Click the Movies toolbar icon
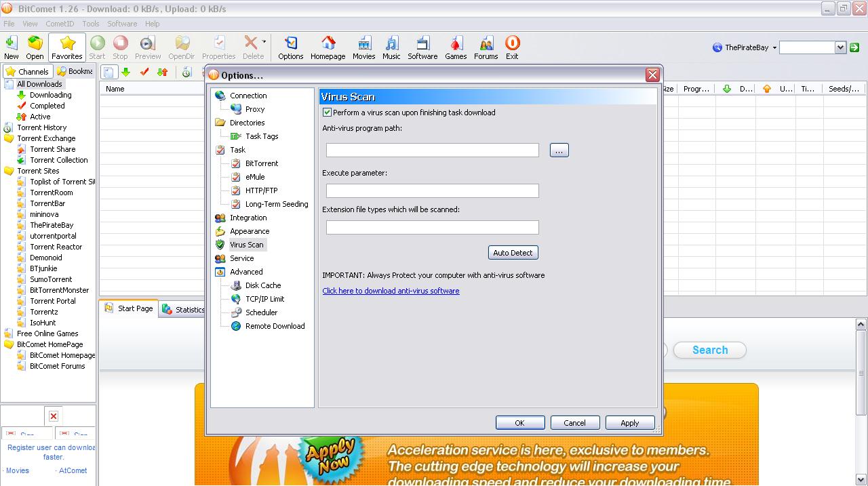Viewport: 868px width, 486px height. click(363, 48)
